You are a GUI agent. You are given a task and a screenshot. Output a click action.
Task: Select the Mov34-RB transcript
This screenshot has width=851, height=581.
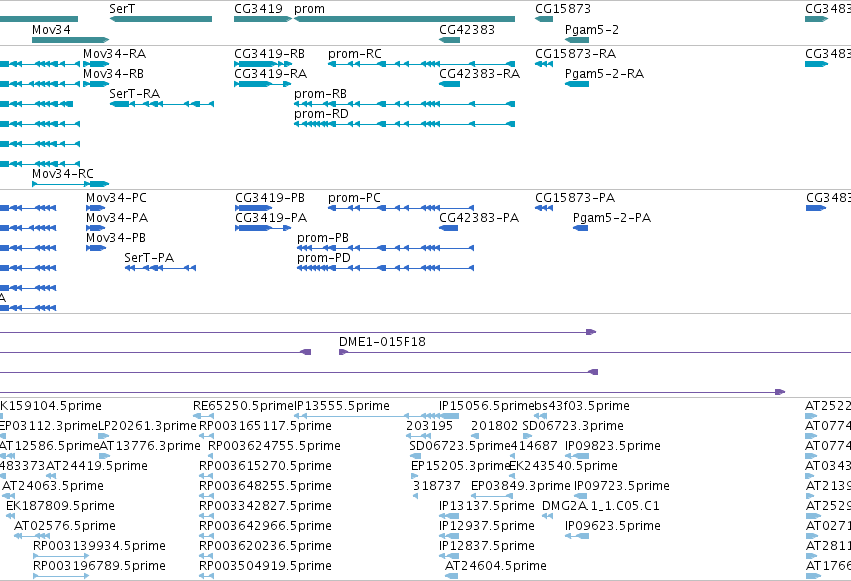(x=96, y=84)
